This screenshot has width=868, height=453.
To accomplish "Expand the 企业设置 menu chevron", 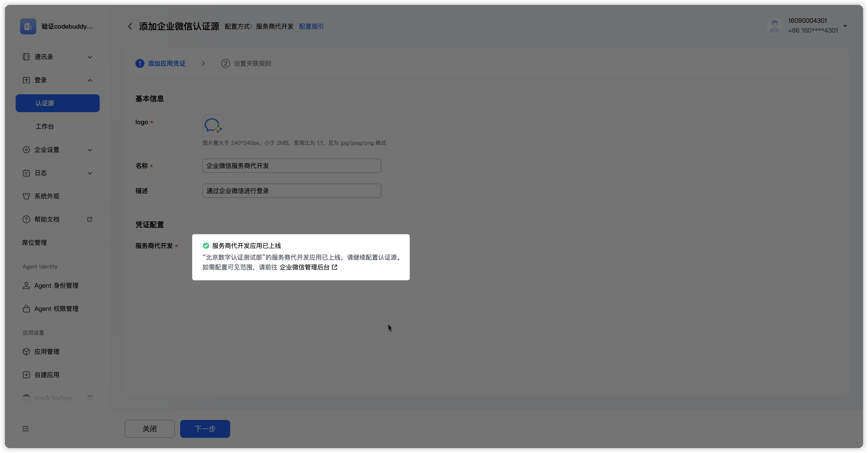I will click(90, 150).
